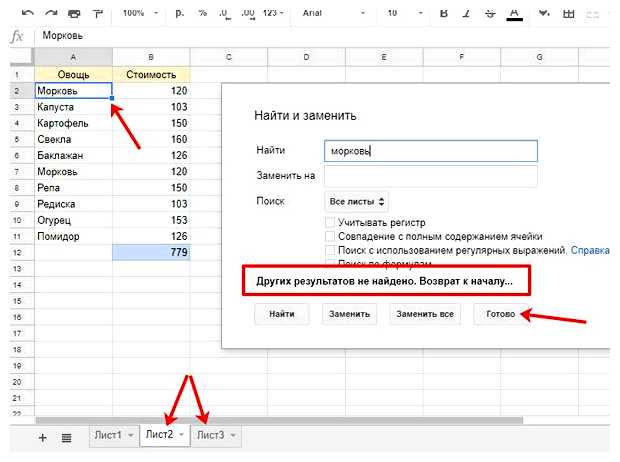Viewport: 620px width, 462px height.
Task: Click the Готово button
Action: point(501,314)
